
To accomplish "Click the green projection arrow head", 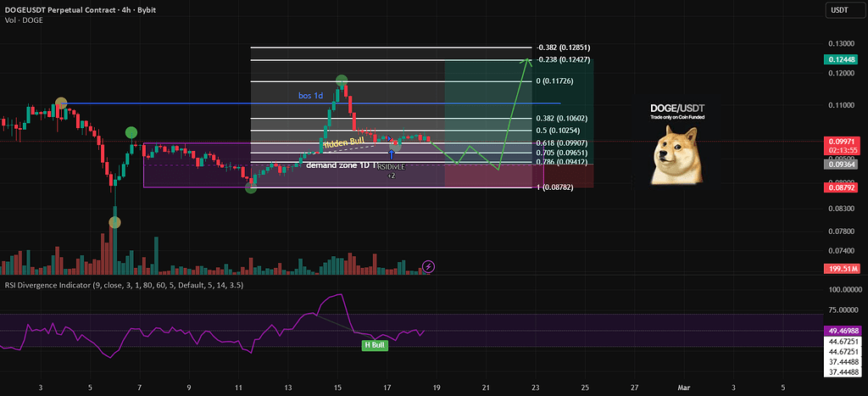I will 529,59.
